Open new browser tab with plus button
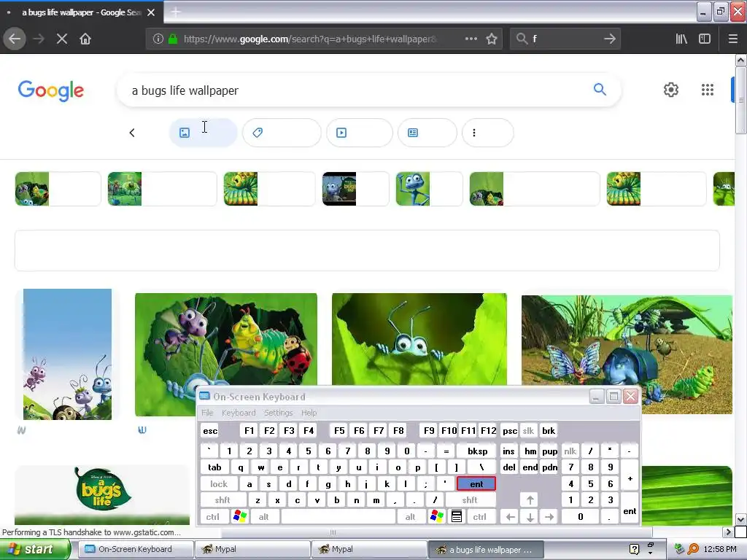The image size is (747, 560). coord(175,12)
